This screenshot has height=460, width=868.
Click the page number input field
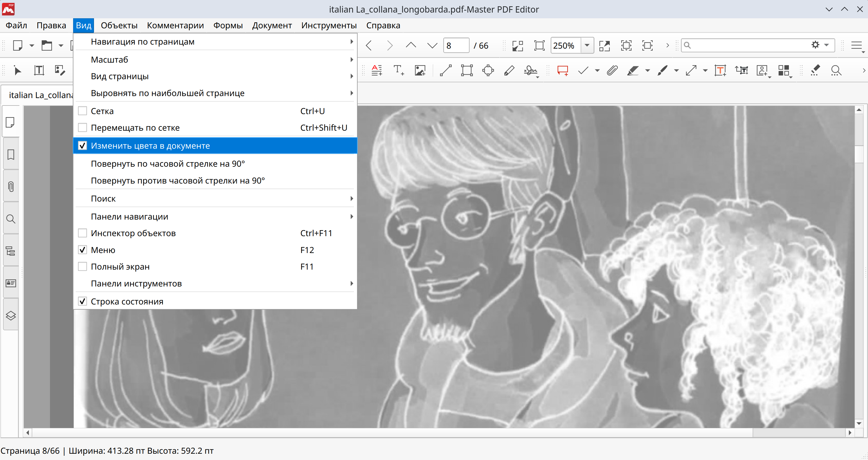tap(456, 45)
